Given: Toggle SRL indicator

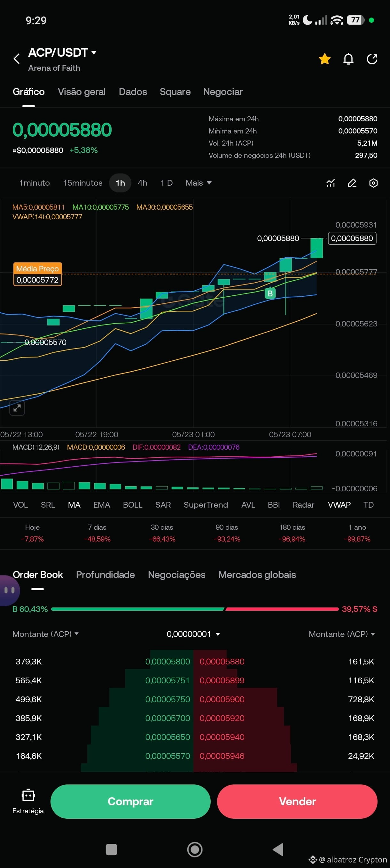Looking at the screenshot, I should (48, 505).
